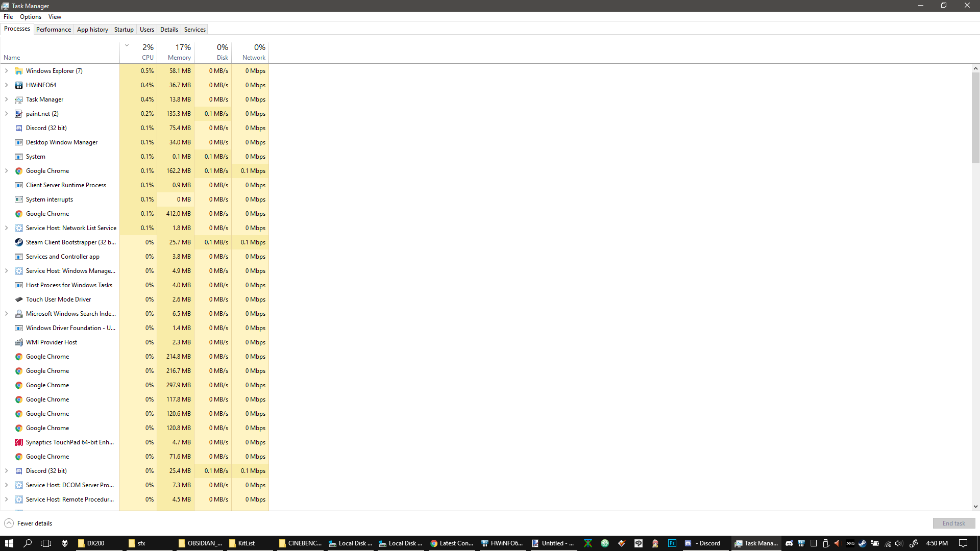Click the scrollbar up arrow
The height and width of the screenshot is (551, 980).
click(975, 68)
